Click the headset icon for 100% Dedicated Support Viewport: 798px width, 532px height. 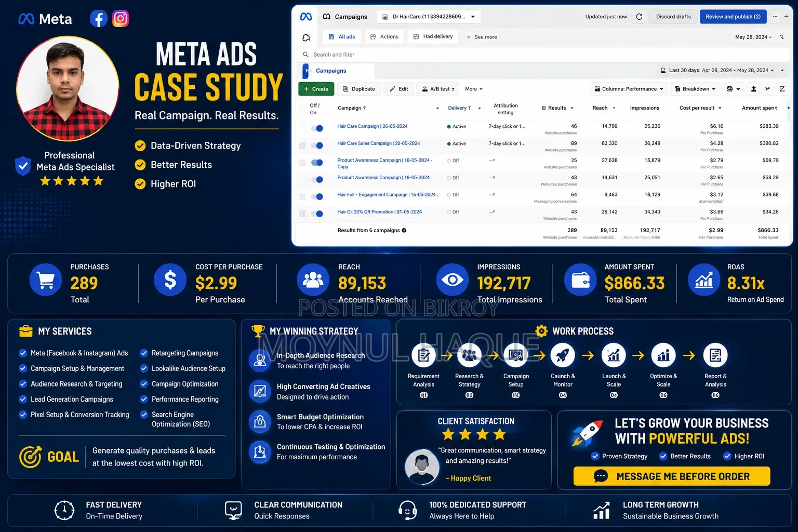coord(407,510)
